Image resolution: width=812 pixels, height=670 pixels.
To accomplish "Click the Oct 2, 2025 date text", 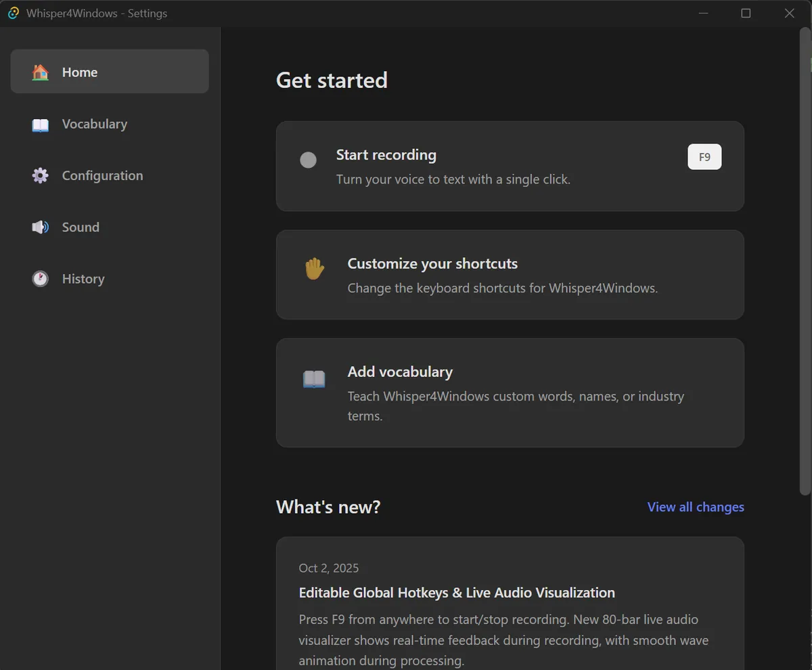I will coord(329,568).
